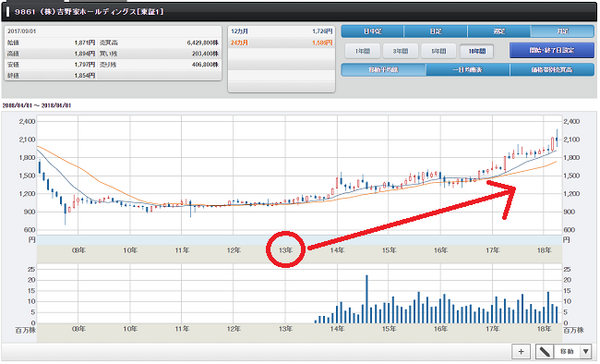This screenshot has width=600, height=364.
Task: Click the chart date range text above chart
Action: click(x=37, y=105)
